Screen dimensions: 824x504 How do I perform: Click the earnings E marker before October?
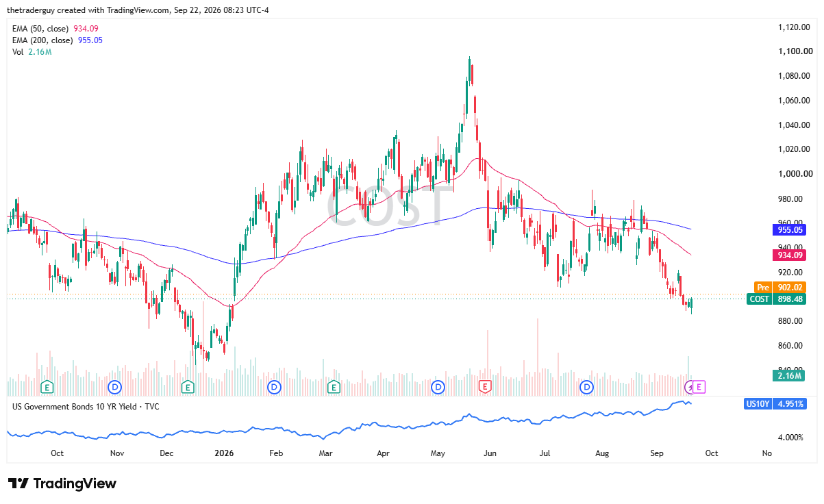point(47,387)
